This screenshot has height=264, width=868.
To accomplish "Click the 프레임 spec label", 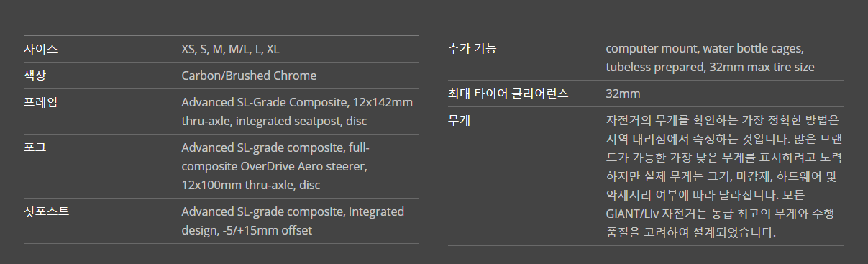I will click(41, 102).
